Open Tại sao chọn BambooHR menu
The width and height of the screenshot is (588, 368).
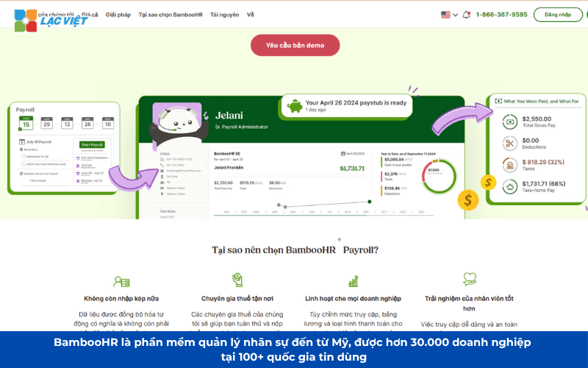tap(171, 15)
